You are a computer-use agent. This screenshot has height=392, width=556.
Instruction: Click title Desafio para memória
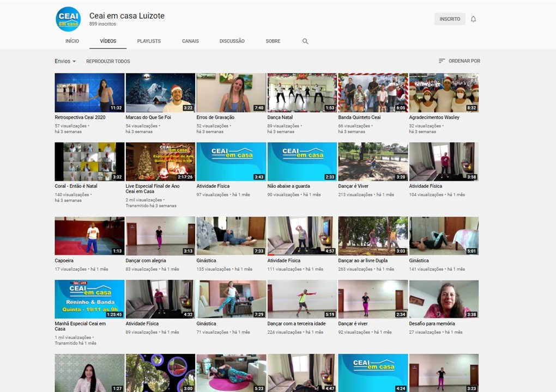(432, 323)
